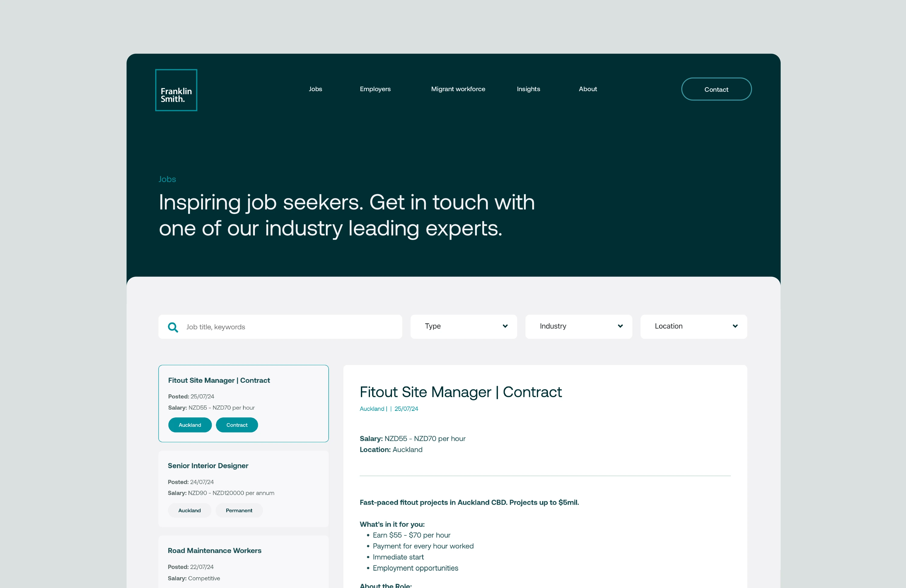Click the 'Fitout Site Manager | Contract' detail heading

[x=461, y=392]
